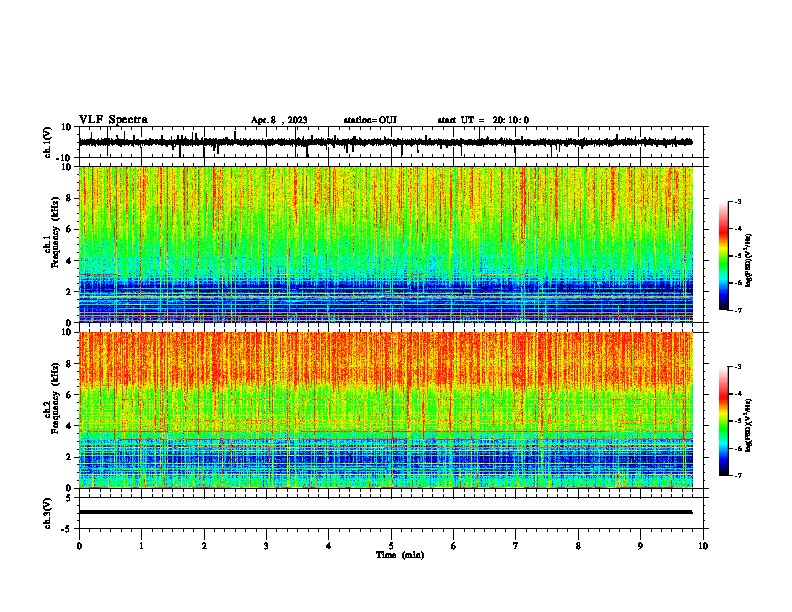Click the ch.3 axis '-5' tick label
The height and width of the screenshot is (612, 792).
68,529
